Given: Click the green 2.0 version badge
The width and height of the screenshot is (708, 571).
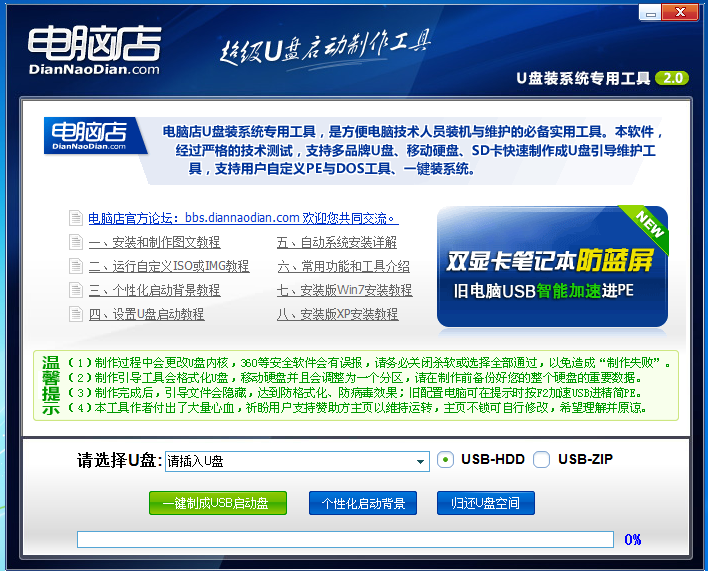Looking at the screenshot, I should (672, 78).
